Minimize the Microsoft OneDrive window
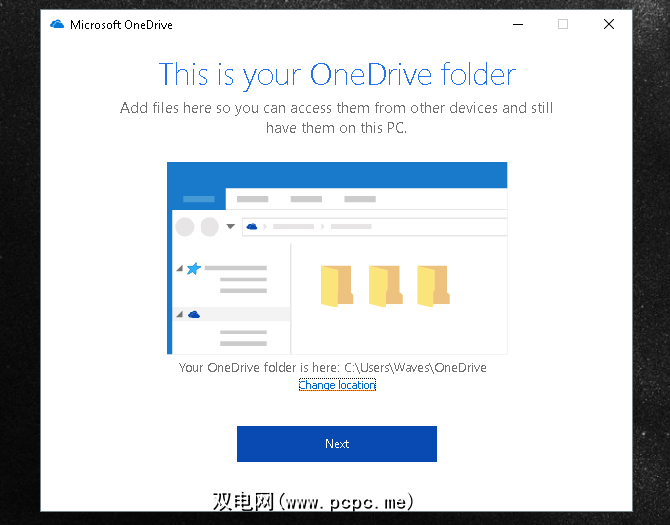This screenshot has height=525, width=670. 518,24
